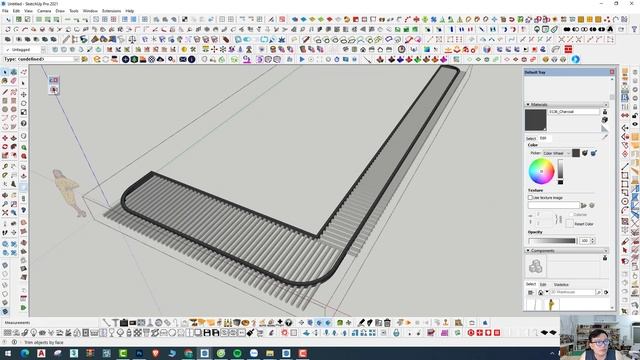Choose the Paint Bucket tool
This screenshot has height=360, width=640.
pyautogui.click(x=5, y=81)
